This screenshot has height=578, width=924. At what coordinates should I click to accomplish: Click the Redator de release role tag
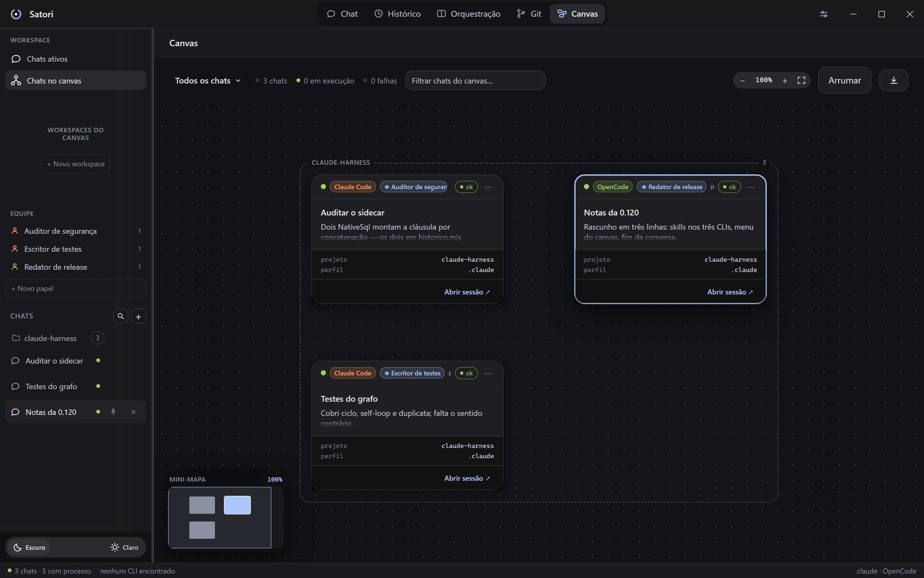pos(671,187)
